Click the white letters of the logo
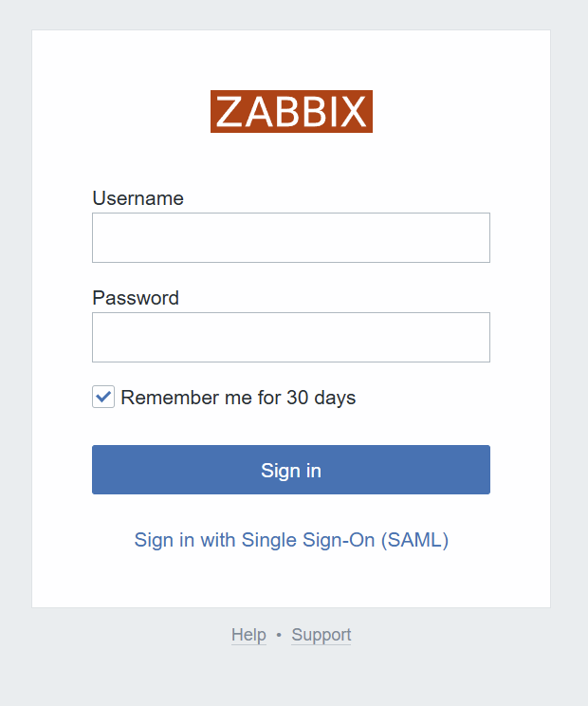 (291, 112)
